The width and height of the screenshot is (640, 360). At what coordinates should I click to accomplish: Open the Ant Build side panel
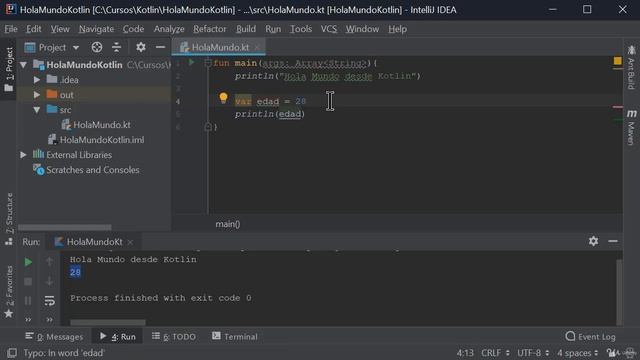coord(631,68)
